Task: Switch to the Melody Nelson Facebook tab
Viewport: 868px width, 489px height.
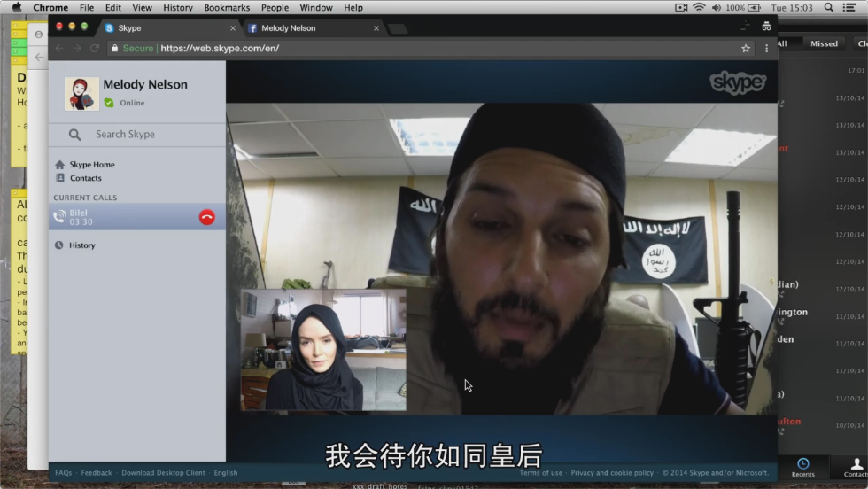Action: (x=313, y=28)
